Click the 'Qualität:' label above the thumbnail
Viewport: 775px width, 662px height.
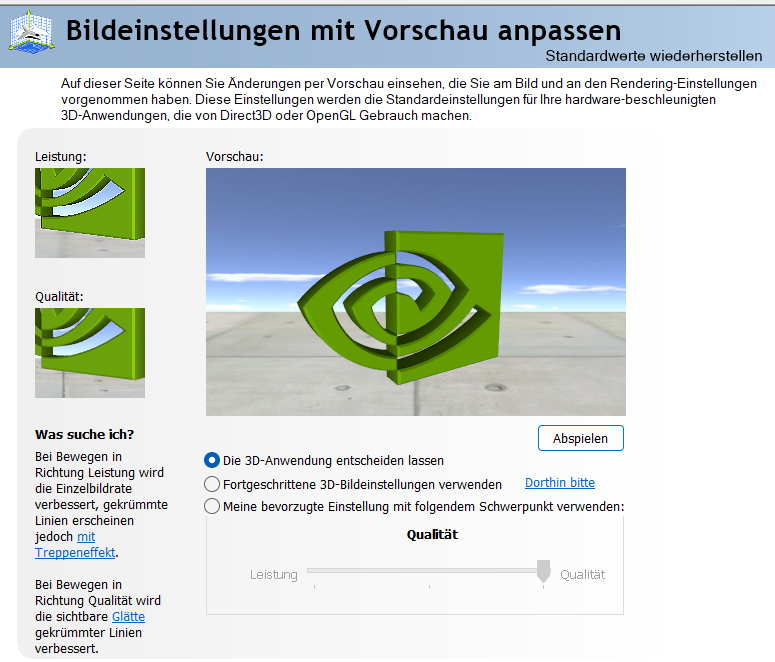(59, 297)
